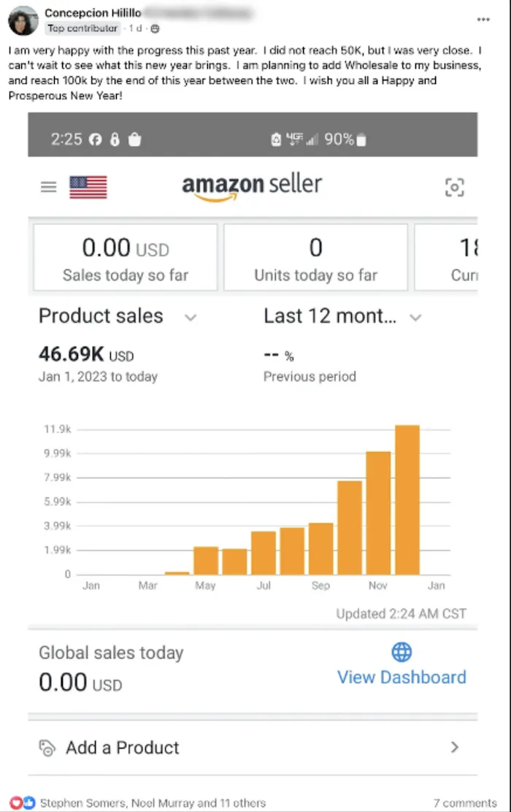Expand the Add a Product chevron
511x812 pixels.
click(x=455, y=747)
